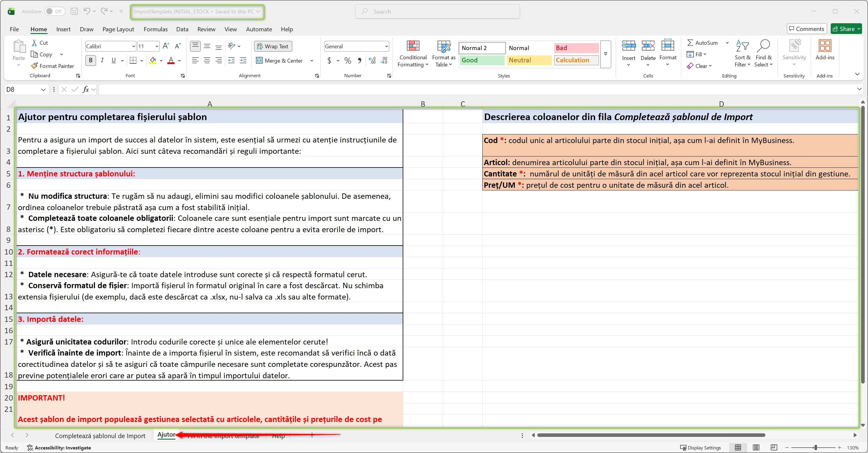
Task: Click the Undo arrow icon
Action: [87, 11]
